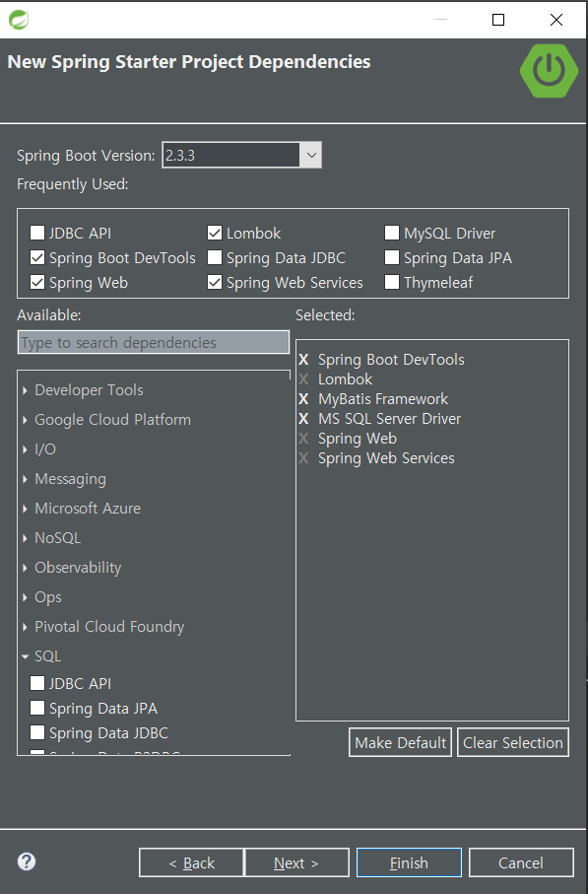The image size is (588, 894).
Task: Enable the MySQL Driver checkbox
Action: point(392,233)
